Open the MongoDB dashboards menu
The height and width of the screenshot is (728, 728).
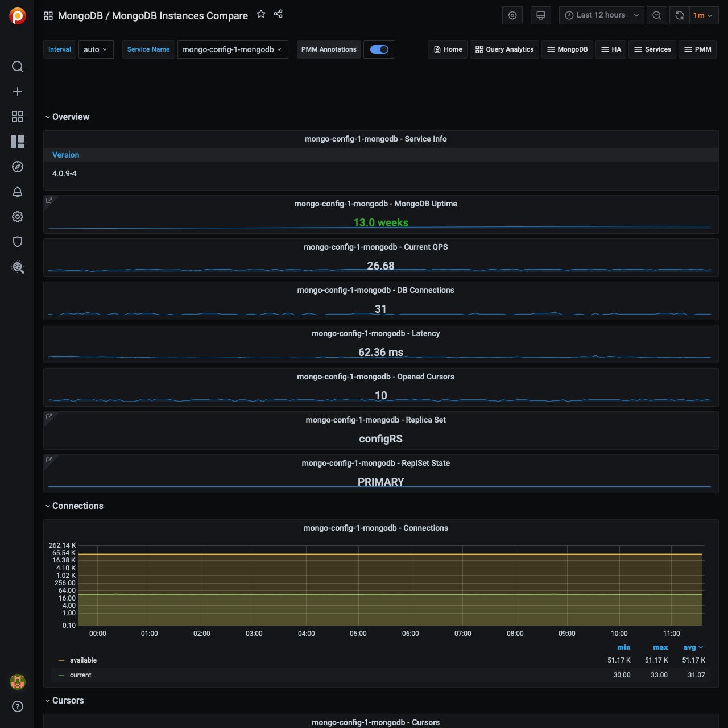click(x=567, y=49)
